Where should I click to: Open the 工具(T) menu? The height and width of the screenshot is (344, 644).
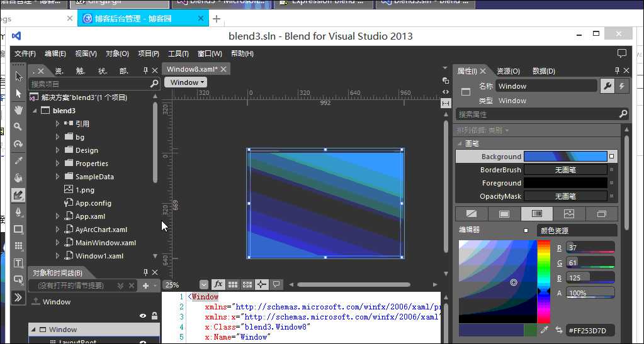[178, 54]
